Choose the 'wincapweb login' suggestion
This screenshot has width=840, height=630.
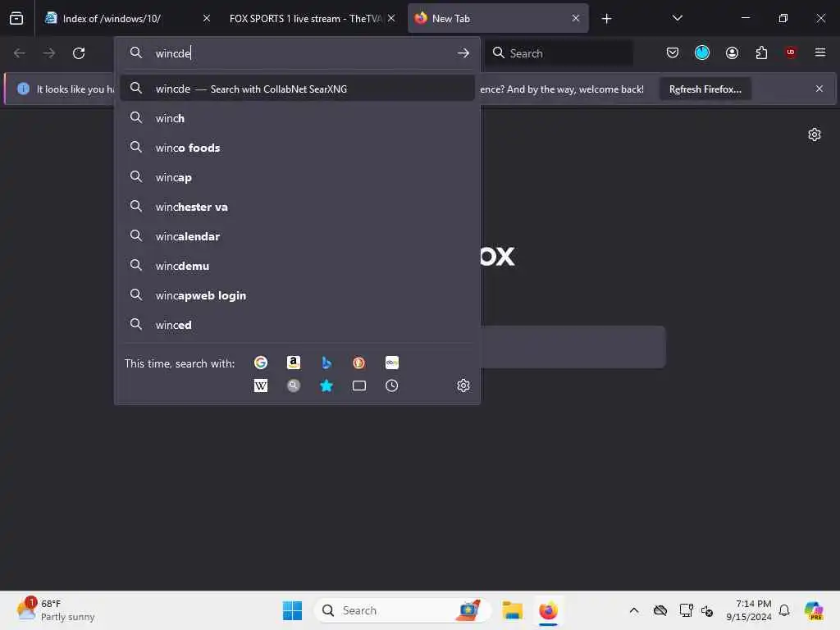(x=297, y=295)
